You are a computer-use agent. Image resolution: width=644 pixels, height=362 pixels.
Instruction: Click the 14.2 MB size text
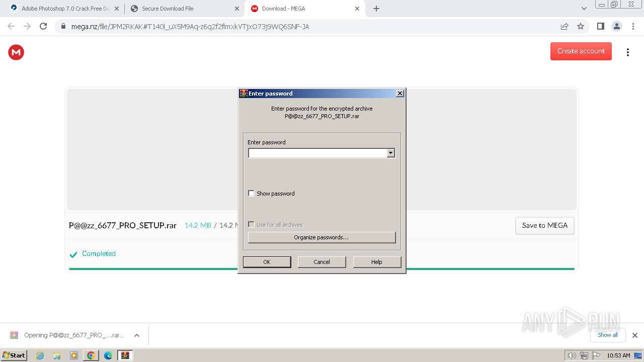198,225
